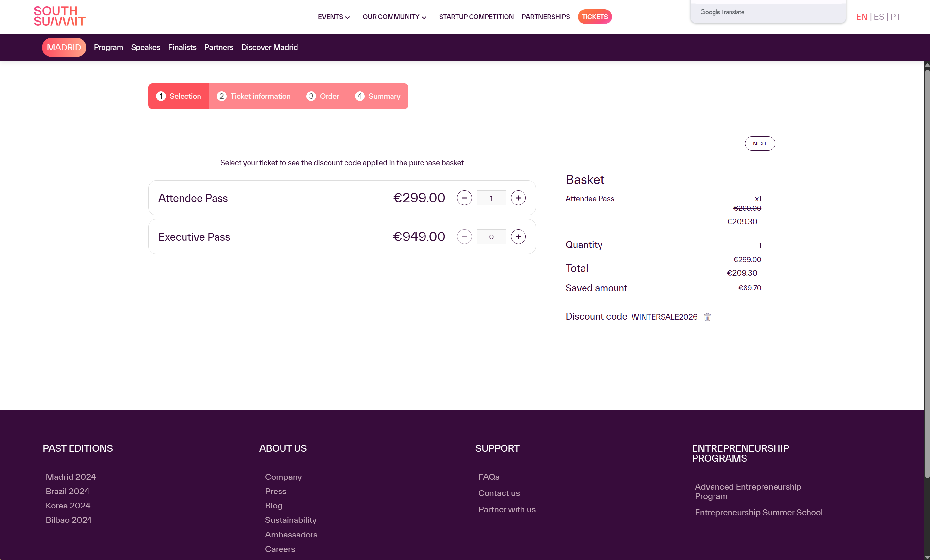This screenshot has height=560, width=930.
Task: Open the Program menu item
Action: [x=108, y=47]
